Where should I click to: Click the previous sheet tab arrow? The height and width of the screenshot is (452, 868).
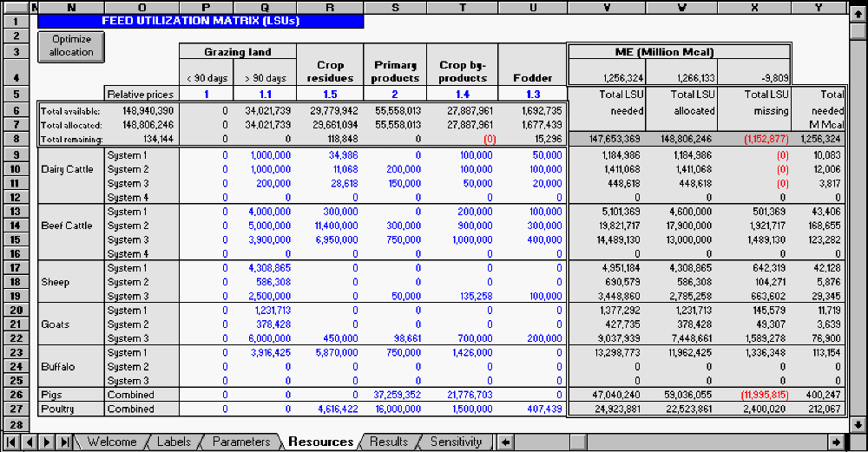point(29,442)
